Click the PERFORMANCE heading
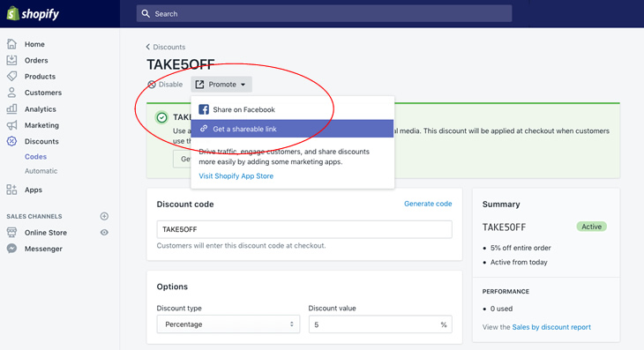Viewport: 644px width, 350px height. (x=505, y=292)
